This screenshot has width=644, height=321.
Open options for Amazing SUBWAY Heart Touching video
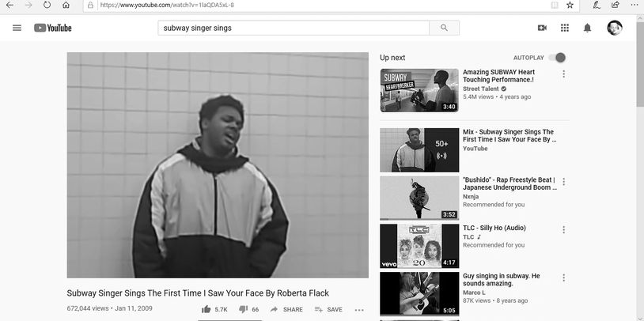click(563, 74)
